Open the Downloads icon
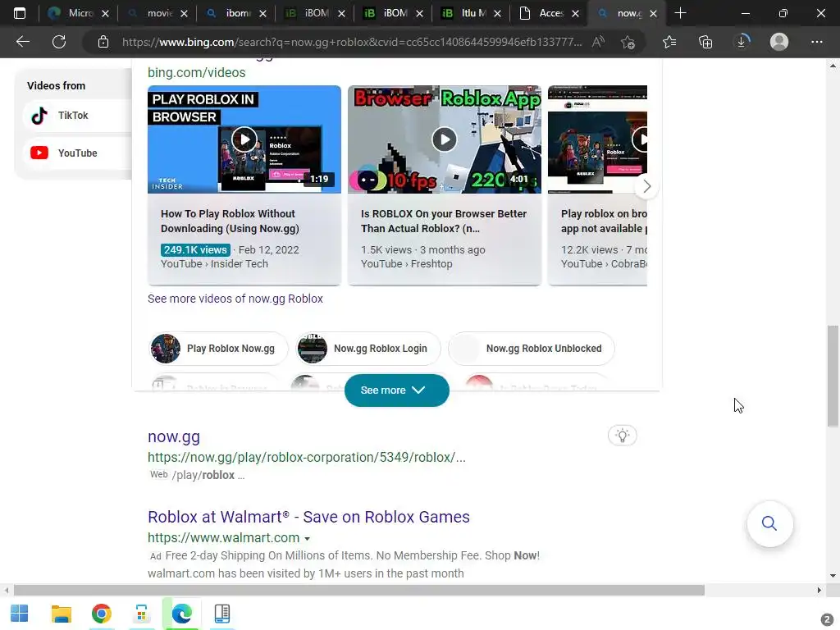 click(x=742, y=42)
